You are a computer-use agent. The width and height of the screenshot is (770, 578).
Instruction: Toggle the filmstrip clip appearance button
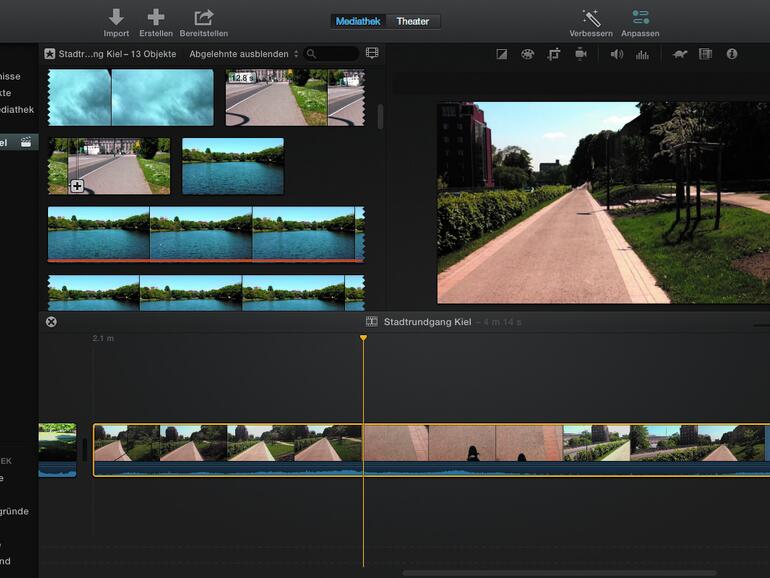point(372,53)
